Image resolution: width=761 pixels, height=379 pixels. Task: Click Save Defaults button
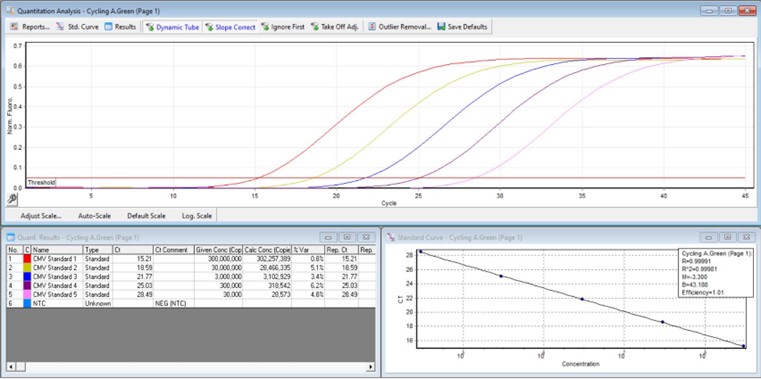click(x=462, y=27)
